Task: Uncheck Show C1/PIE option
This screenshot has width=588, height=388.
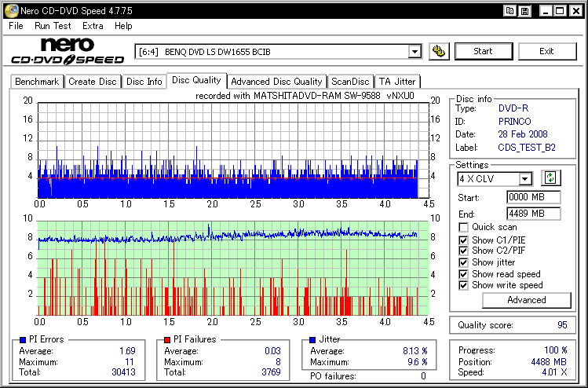Action: (x=463, y=239)
